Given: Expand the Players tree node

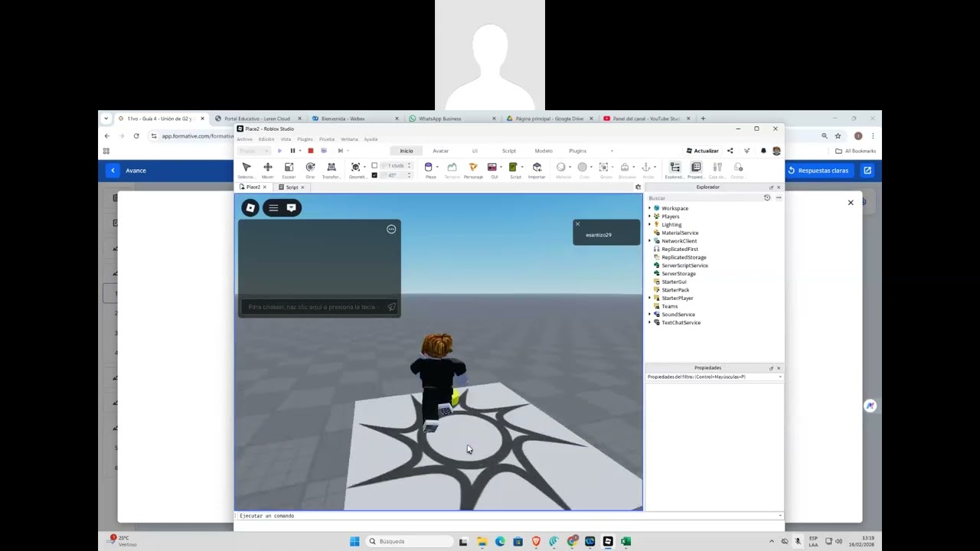Looking at the screenshot, I should coord(650,217).
